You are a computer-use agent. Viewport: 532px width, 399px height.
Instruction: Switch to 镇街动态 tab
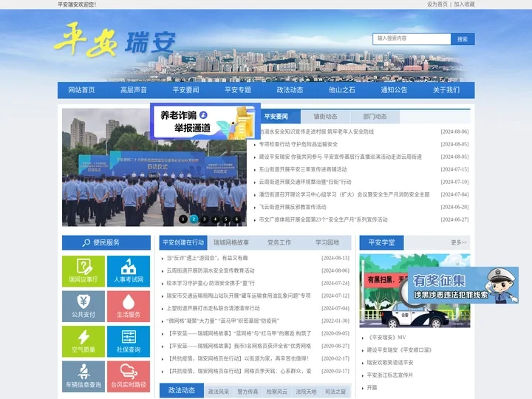(x=325, y=117)
